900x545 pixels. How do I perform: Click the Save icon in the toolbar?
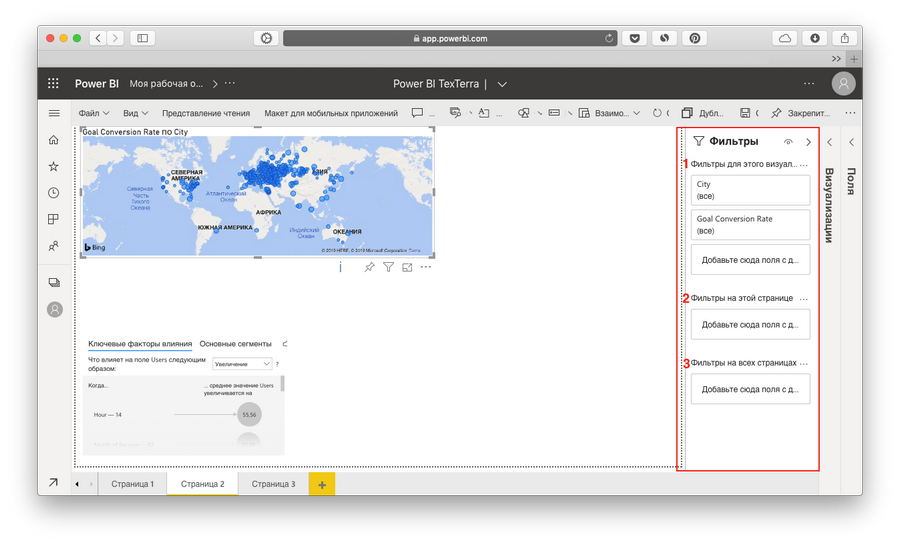745,113
